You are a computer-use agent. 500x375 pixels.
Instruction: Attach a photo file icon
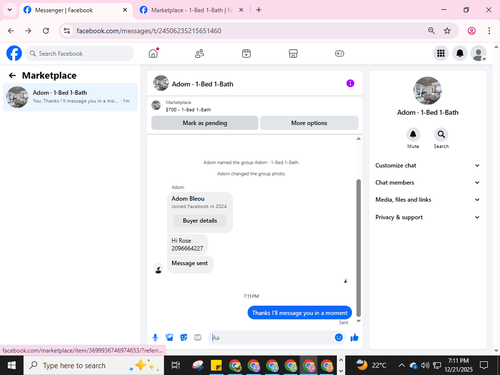(x=170, y=338)
